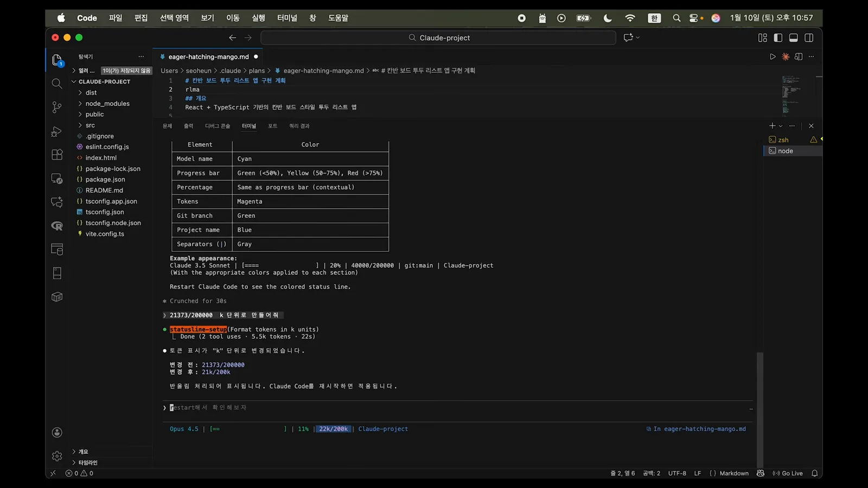This screenshot has height=488, width=868.
Task: Open Explorer More Actions ellipsis
Action: [141, 56]
